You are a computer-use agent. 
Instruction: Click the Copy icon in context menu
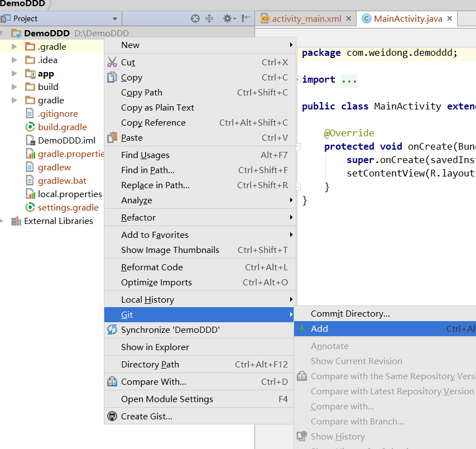112,78
